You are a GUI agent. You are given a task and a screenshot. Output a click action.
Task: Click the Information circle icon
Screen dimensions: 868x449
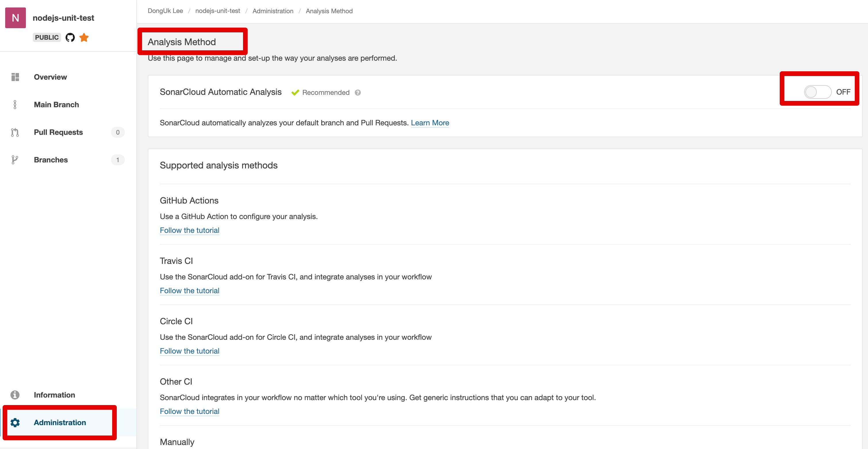[x=15, y=395]
